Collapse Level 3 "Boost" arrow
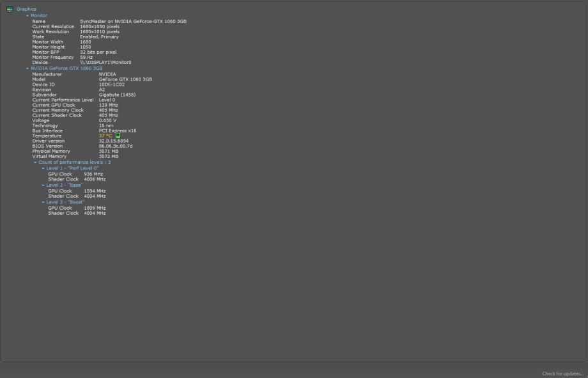 click(43, 202)
